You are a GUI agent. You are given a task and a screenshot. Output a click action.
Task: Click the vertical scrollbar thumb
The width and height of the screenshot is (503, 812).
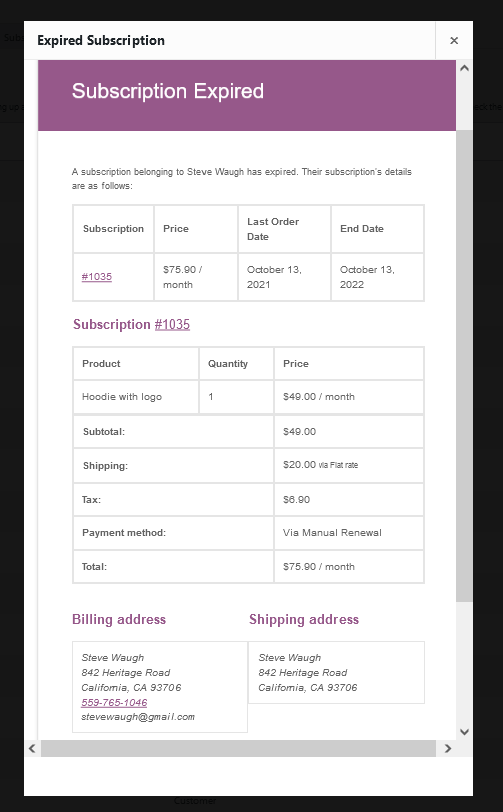[x=464, y=365]
